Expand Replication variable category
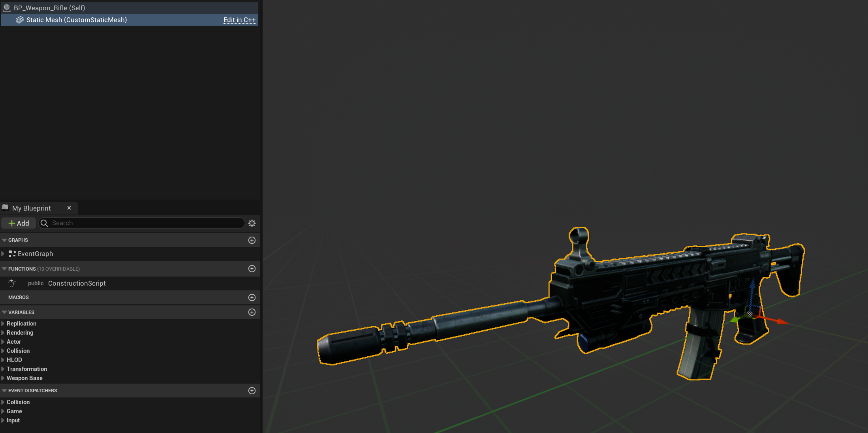Image resolution: width=868 pixels, height=433 pixels. pyautogui.click(x=3, y=324)
